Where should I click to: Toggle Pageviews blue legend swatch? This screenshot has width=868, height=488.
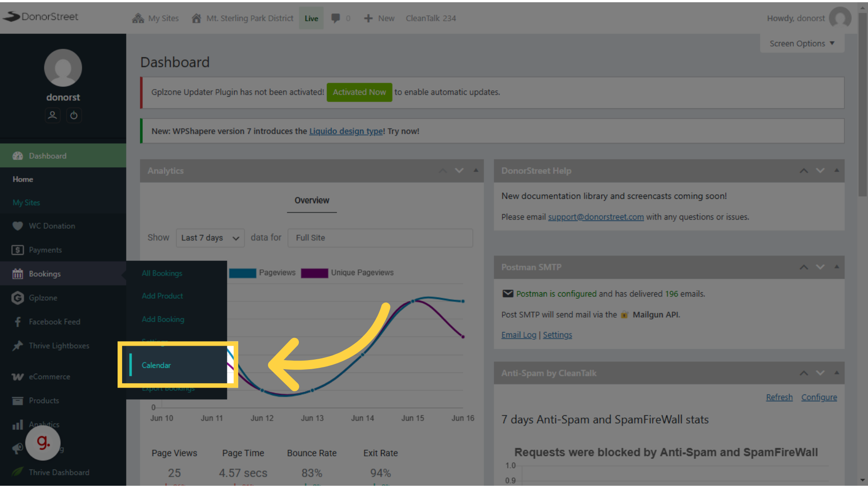[x=242, y=273]
